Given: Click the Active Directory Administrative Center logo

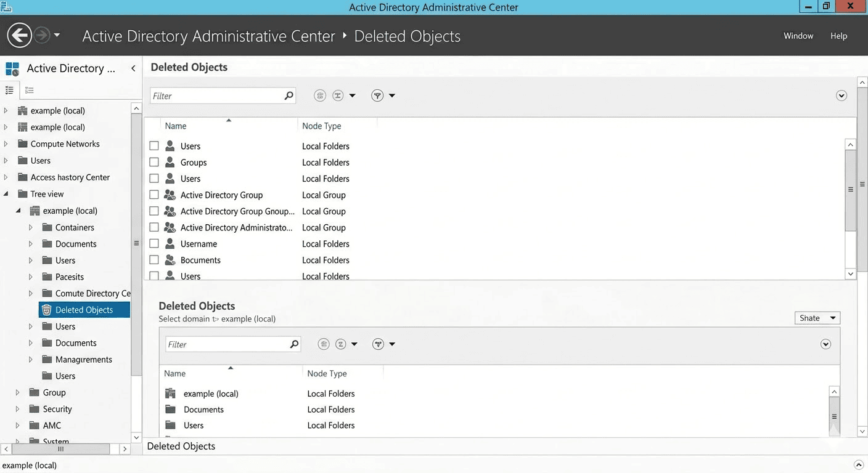Looking at the screenshot, I should (x=12, y=68).
